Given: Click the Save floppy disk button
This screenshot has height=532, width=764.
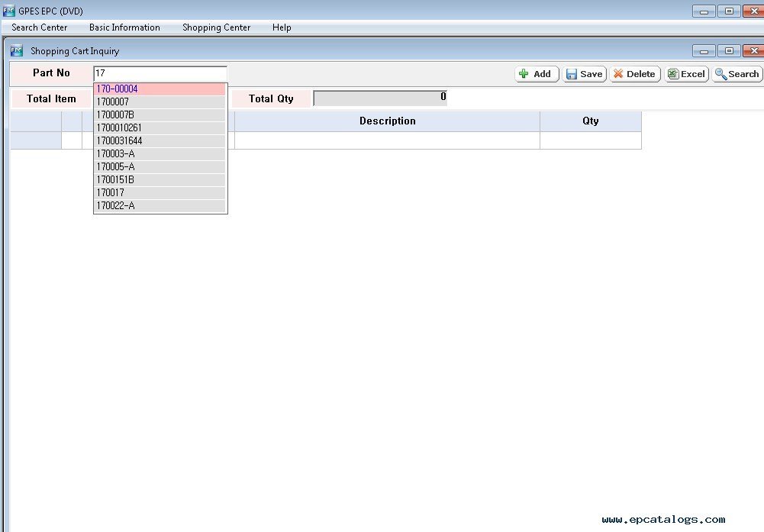Looking at the screenshot, I should [584, 74].
